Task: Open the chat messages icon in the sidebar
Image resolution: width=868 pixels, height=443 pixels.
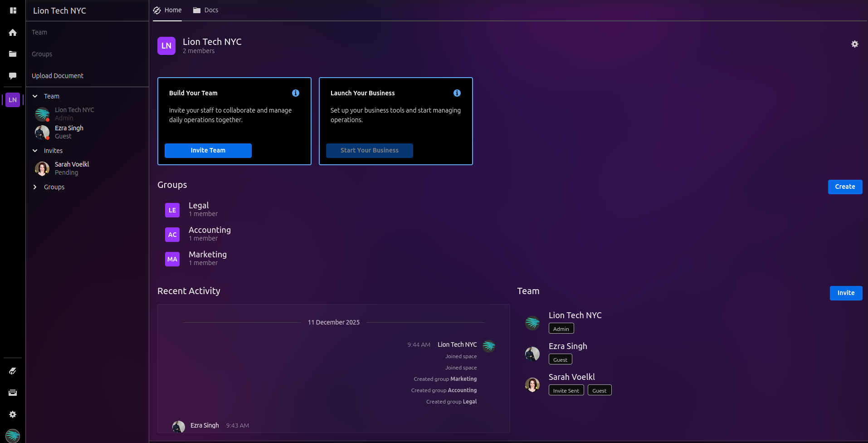Action: click(13, 76)
